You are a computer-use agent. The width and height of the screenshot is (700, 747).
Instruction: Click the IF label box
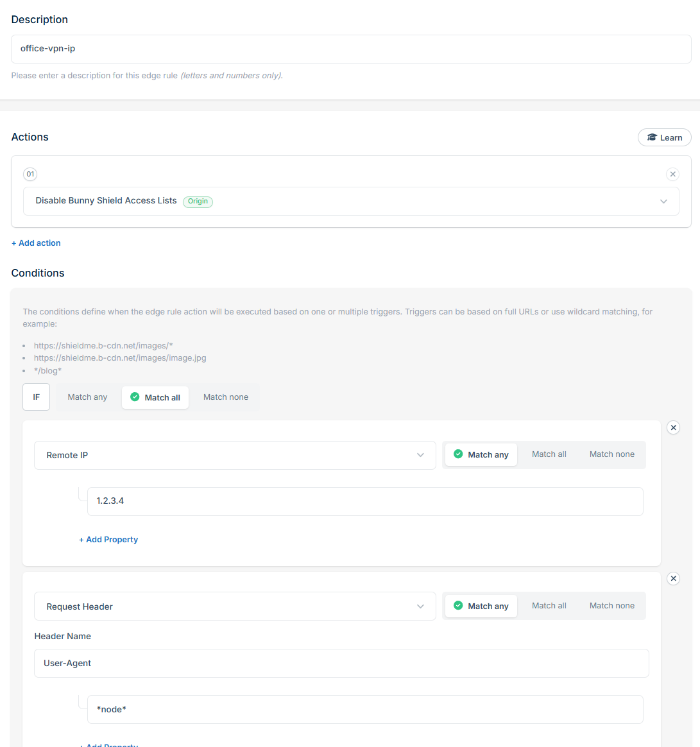tap(36, 397)
